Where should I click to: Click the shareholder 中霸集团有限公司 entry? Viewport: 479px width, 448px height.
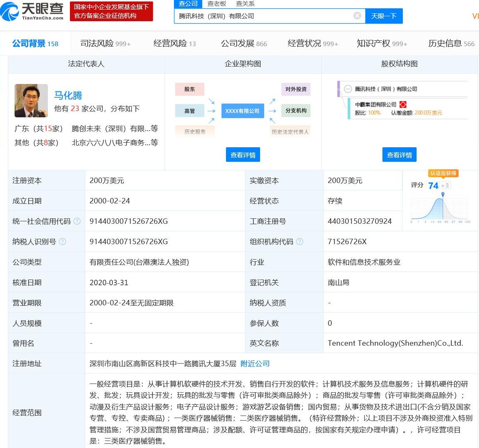tap(375, 104)
